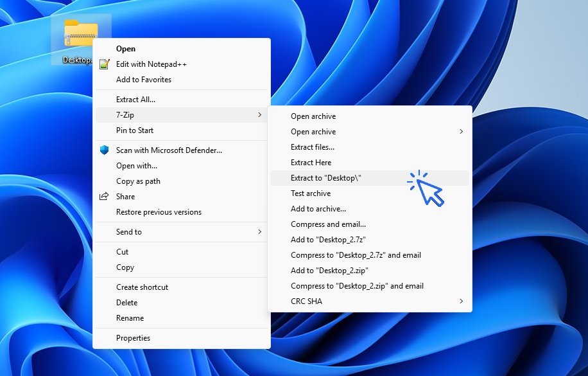The width and height of the screenshot is (588, 376).
Task: Click Extract All... in the context menu
Action: click(x=135, y=100)
